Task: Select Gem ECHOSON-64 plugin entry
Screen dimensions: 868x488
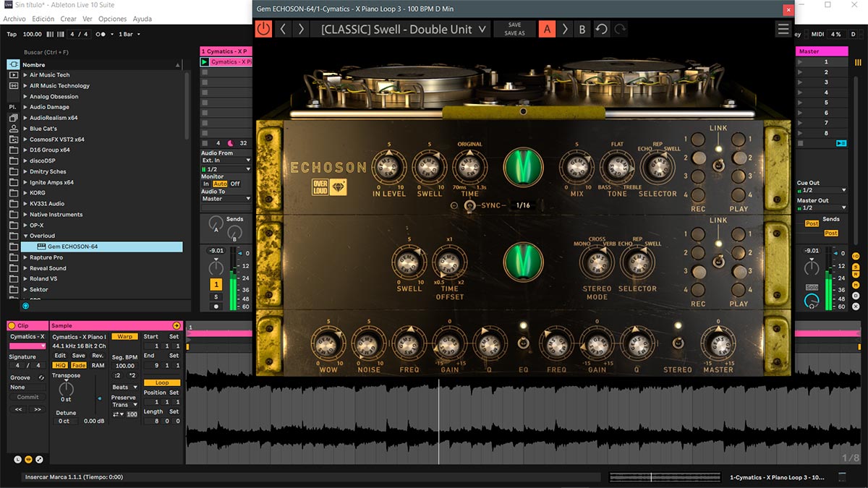Action: [102, 247]
